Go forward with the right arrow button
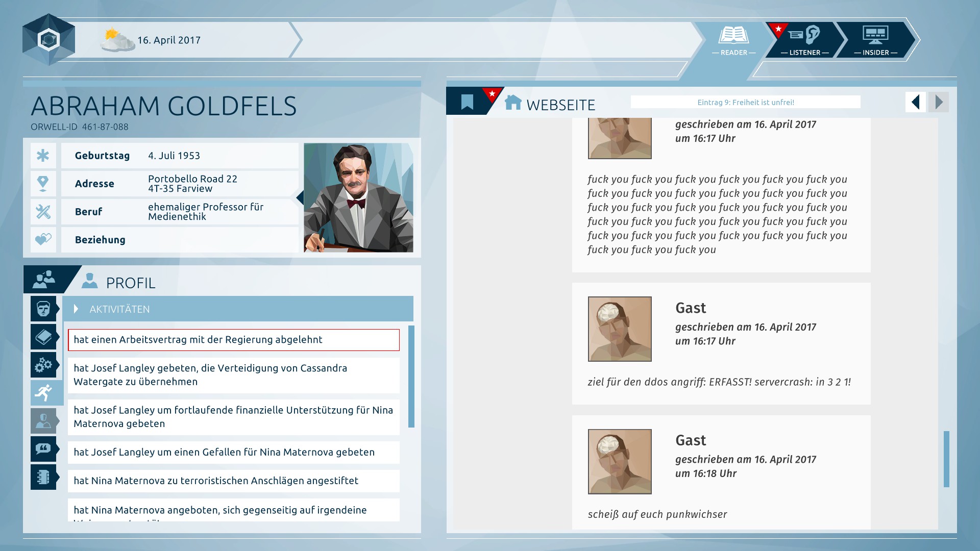980x551 pixels. [x=938, y=102]
